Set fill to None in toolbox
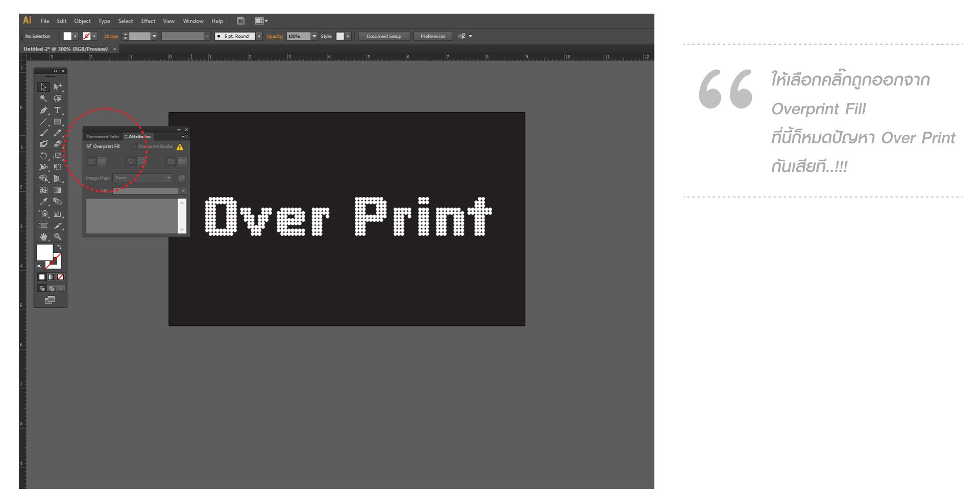Screen dimensions: 980x503 [61, 277]
